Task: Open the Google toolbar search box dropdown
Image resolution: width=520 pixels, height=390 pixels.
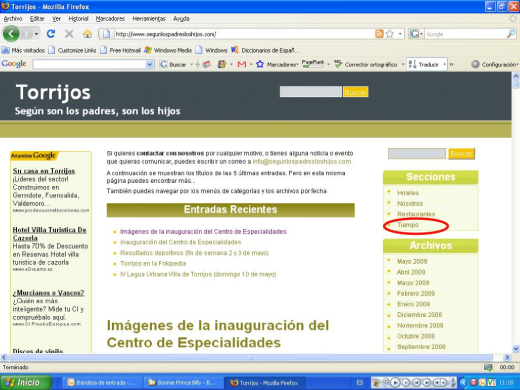Action: tap(150, 64)
